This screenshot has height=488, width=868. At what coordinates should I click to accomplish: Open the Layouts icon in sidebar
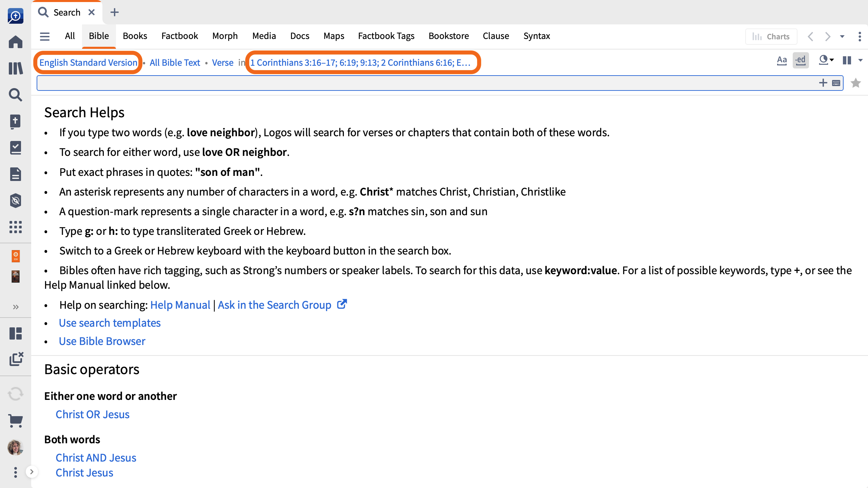16,333
